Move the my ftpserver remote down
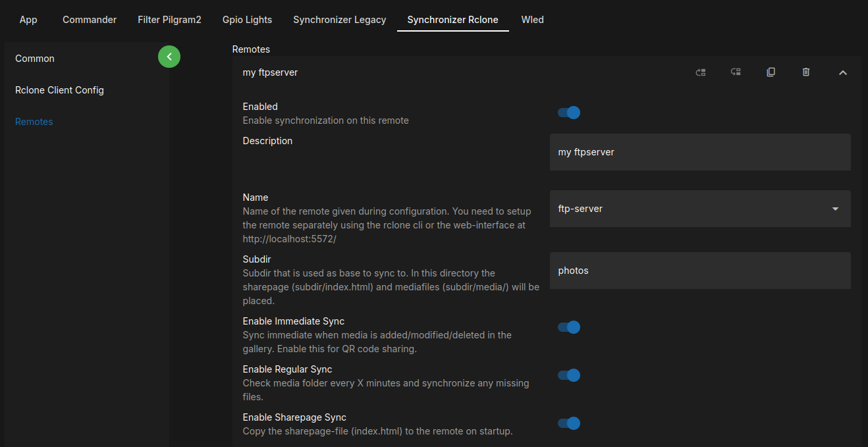868x447 pixels. [736, 72]
